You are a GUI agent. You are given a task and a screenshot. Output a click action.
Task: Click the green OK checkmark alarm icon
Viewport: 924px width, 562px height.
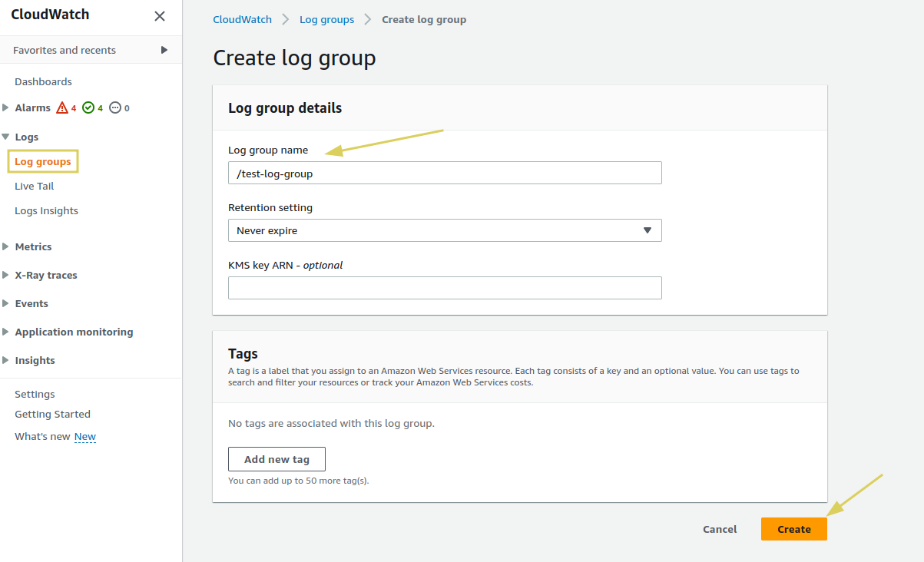point(88,108)
